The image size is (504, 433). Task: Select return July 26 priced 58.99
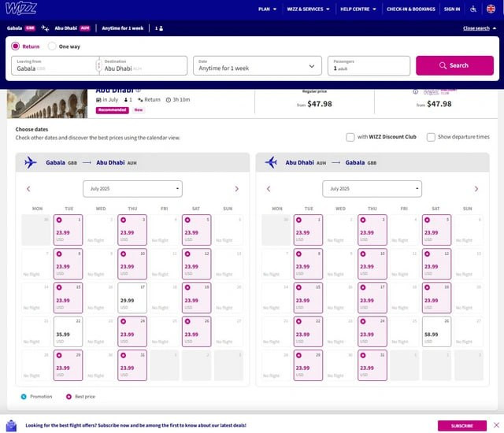(x=436, y=331)
